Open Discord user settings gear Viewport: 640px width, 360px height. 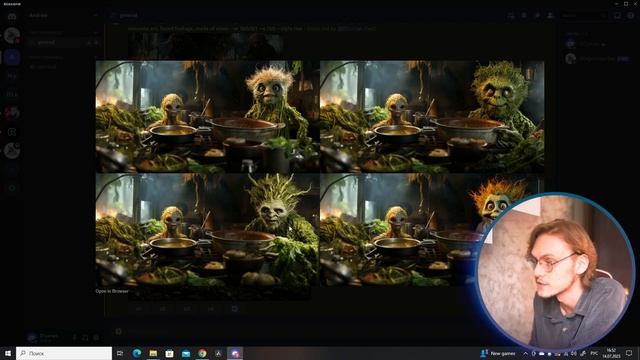(x=96, y=338)
